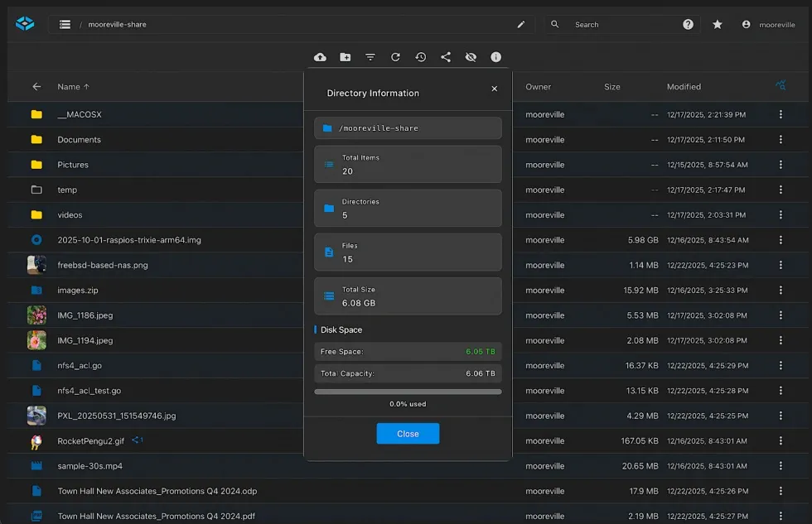The image size is (812, 524).
Task: Toggle visibility of hidden files
Action: click(x=471, y=57)
